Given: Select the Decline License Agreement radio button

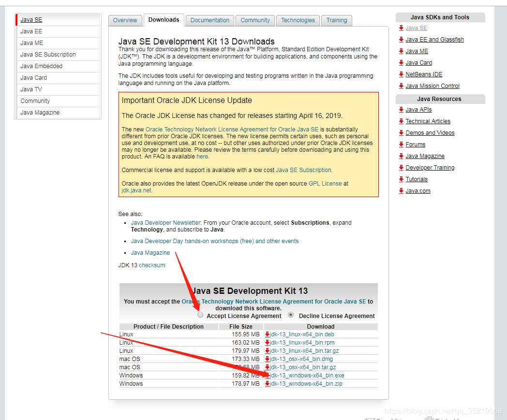Looking at the screenshot, I should tap(291, 315).
